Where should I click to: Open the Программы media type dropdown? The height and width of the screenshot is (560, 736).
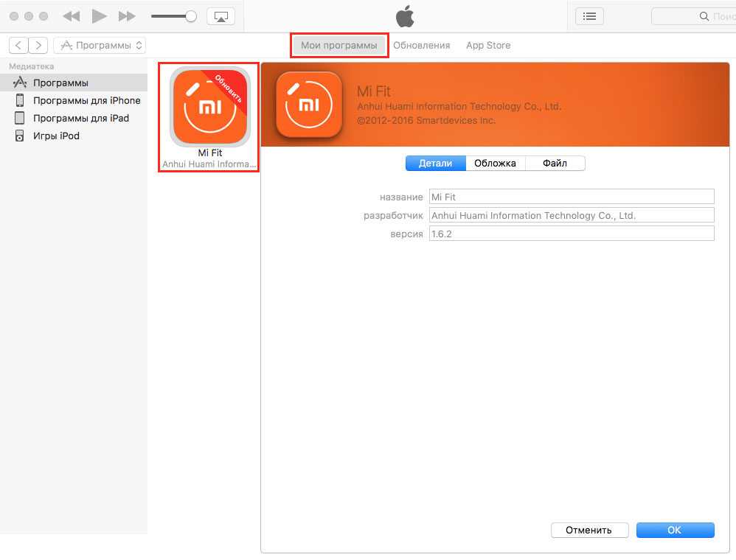[x=100, y=46]
